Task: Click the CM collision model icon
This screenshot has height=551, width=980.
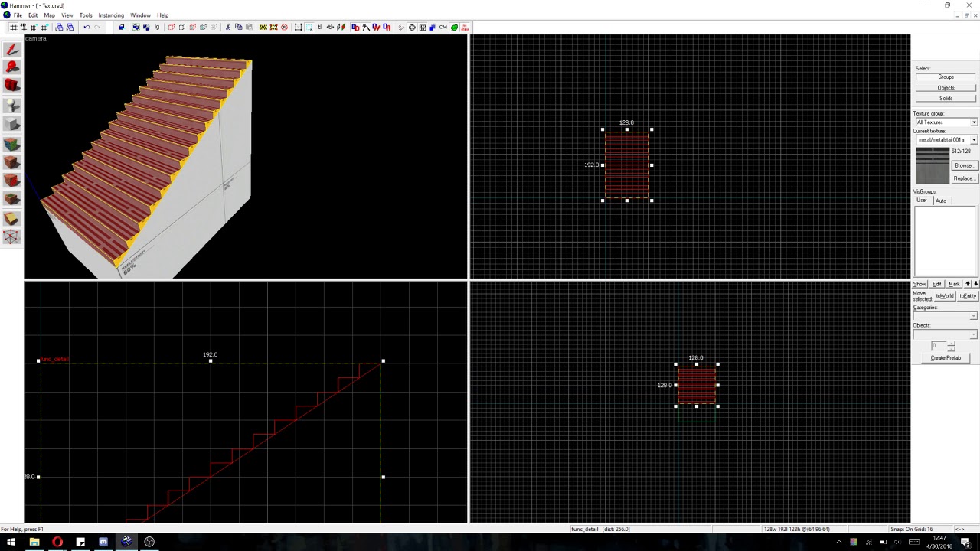Action: (x=443, y=27)
